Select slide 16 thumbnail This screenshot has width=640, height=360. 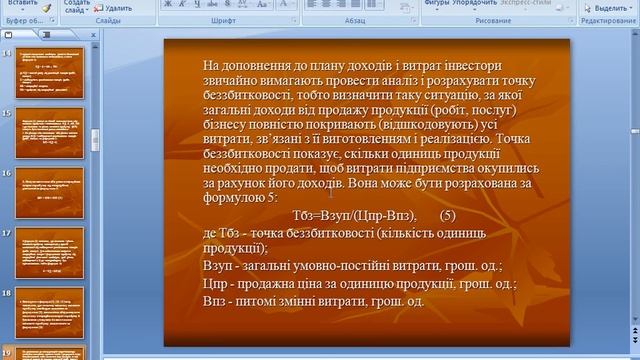(50, 193)
